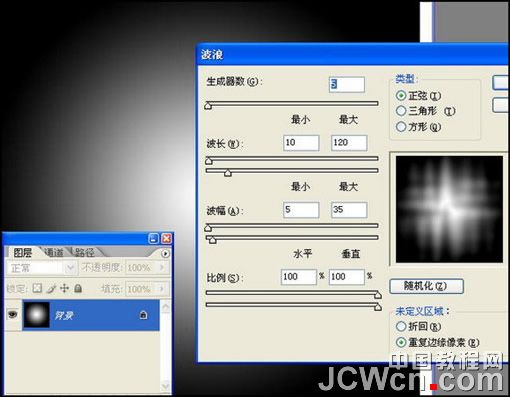The width and height of the screenshot is (510, 397).
Task: Click 波长 minimum wavelength slider handle
Action: click(x=209, y=161)
